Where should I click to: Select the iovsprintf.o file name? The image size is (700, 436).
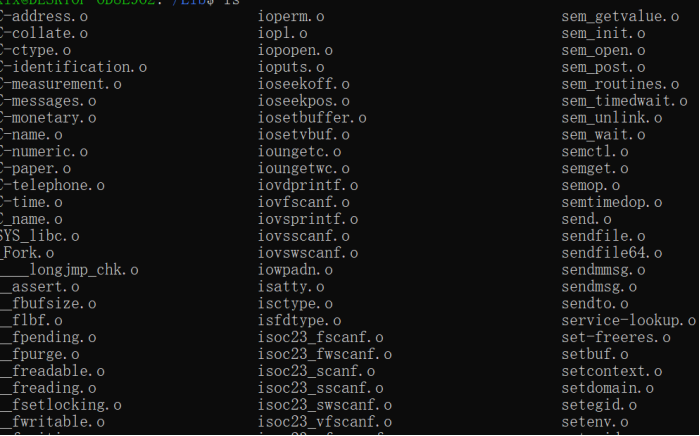(308, 219)
